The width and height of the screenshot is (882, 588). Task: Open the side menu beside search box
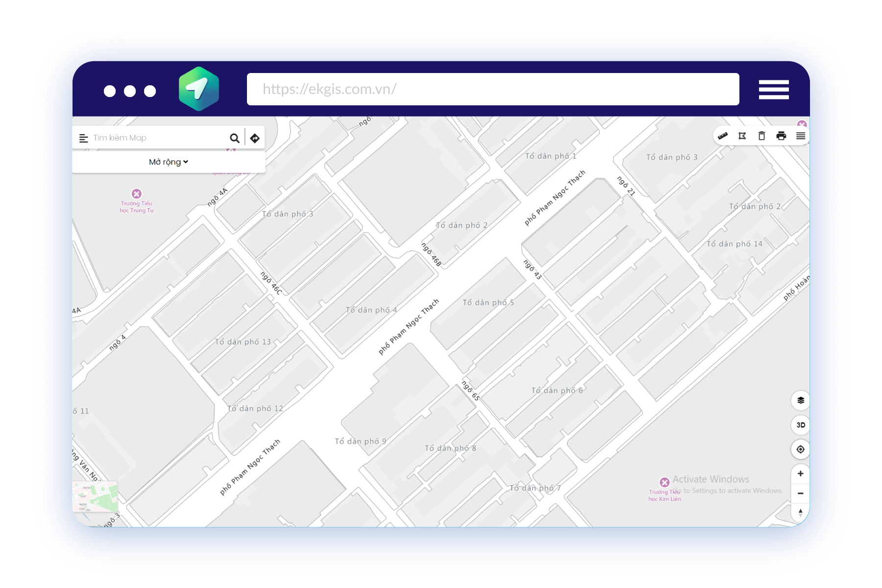pos(84,138)
